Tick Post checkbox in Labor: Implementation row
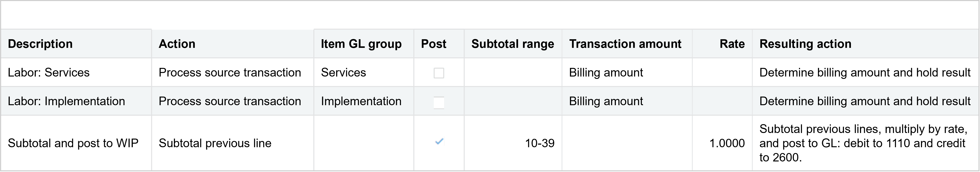 pos(439,102)
